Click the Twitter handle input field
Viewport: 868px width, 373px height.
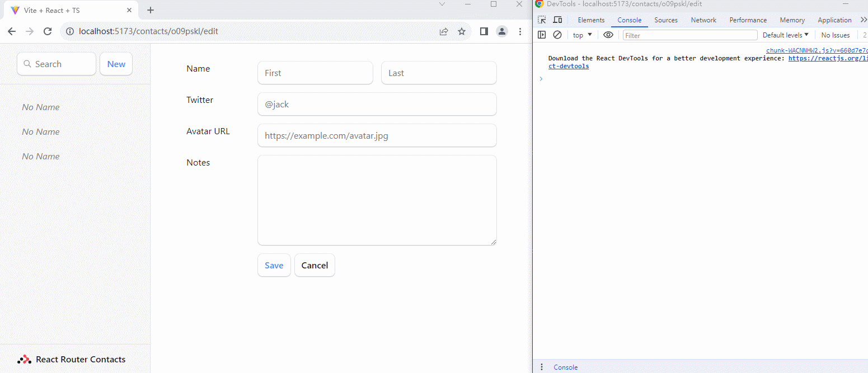(x=377, y=104)
